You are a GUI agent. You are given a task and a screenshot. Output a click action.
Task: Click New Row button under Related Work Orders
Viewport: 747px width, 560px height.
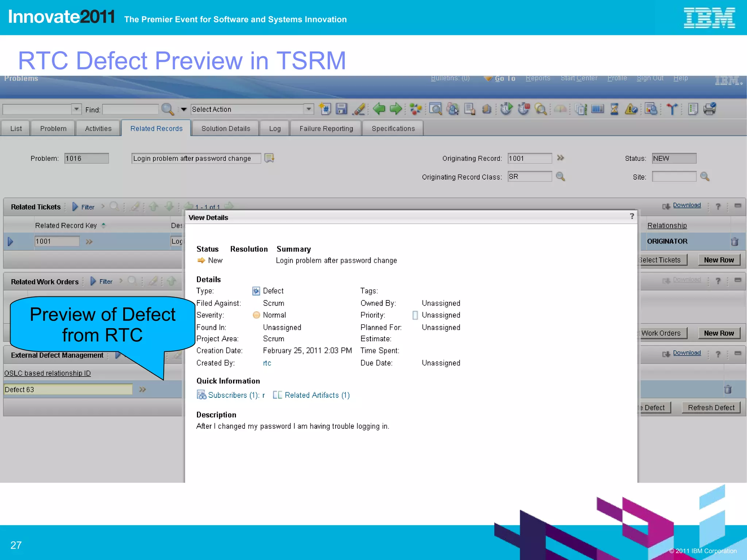(719, 333)
